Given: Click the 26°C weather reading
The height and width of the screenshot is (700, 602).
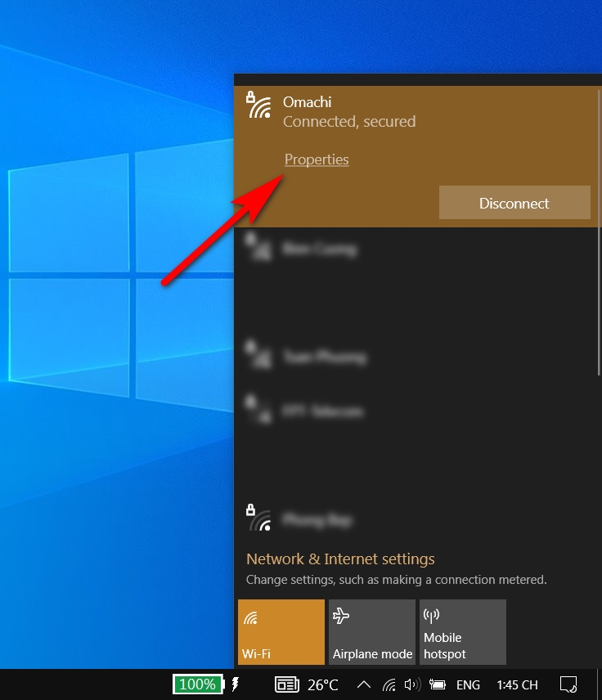Looking at the screenshot, I should point(322,684).
